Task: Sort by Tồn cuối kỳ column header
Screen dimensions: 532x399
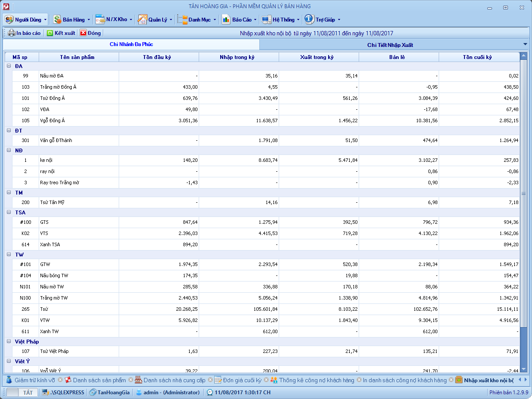Action: click(477, 57)
